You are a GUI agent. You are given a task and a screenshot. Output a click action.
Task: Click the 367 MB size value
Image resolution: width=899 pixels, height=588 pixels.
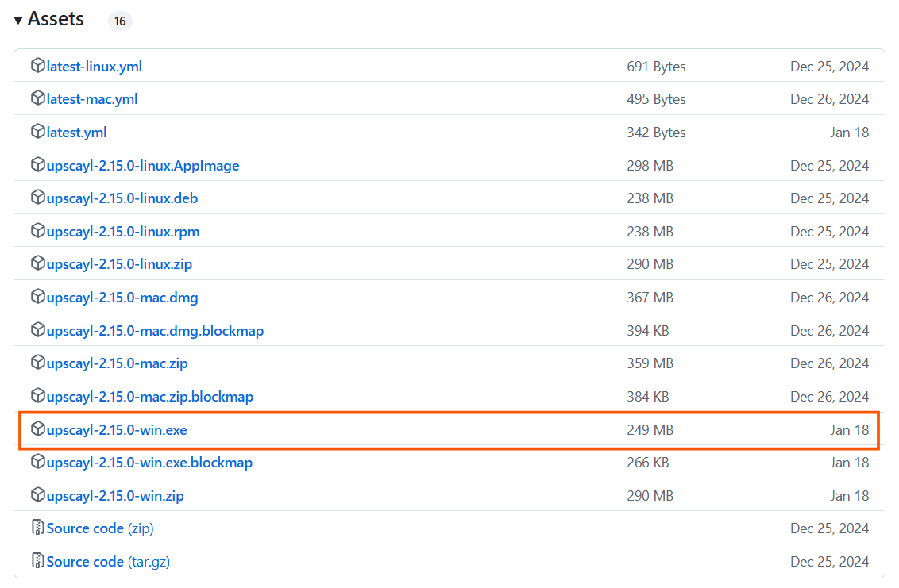[650, 298]
